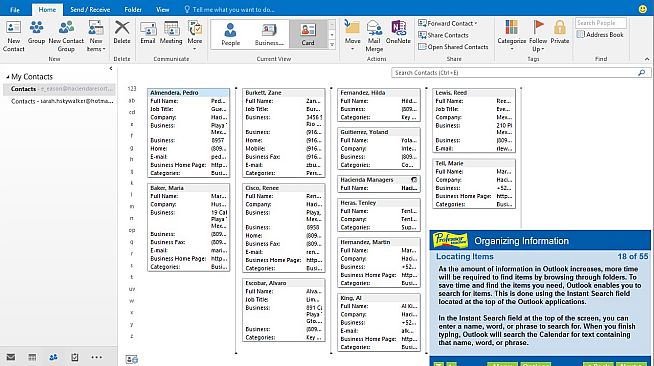Switch to Calendar view
This screenshot has height=366, width=654.
(x=32, y=357)
